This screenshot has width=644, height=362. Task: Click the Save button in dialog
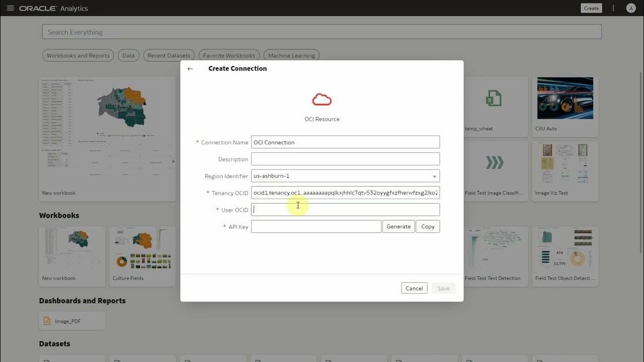click(x=443, y=288)
